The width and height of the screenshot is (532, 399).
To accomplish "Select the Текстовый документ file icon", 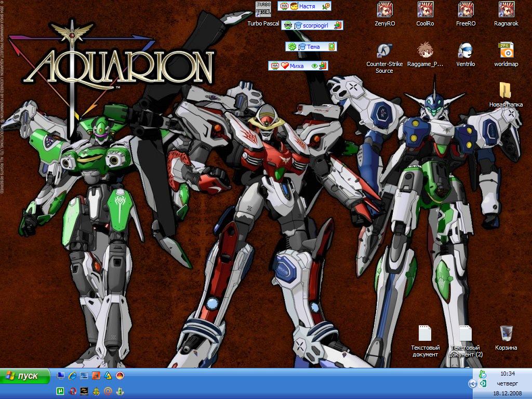I will [425, 341].
